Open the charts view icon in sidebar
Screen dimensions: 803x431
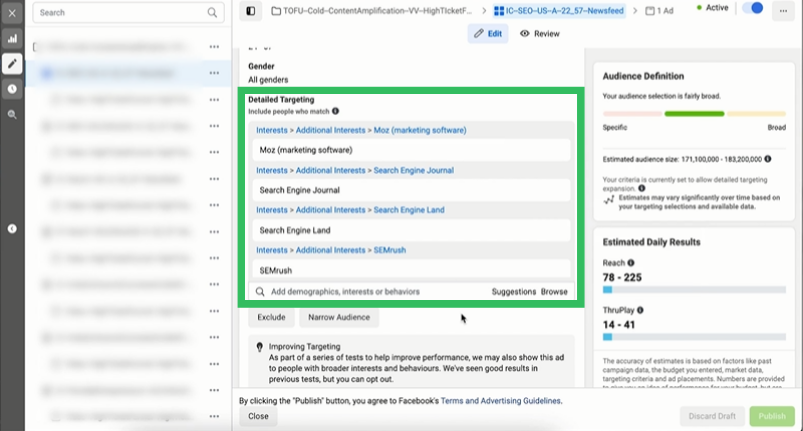(12, 38)
